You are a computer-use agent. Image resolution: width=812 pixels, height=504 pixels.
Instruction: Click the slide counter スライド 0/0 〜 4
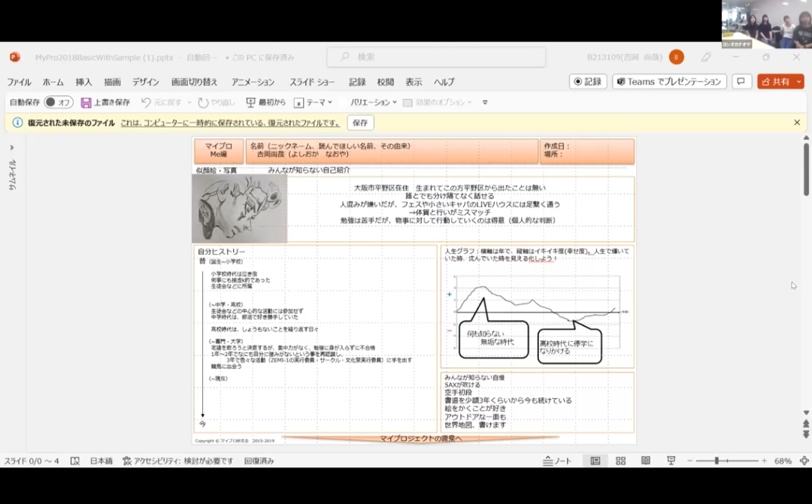click(x=32, y=460)
